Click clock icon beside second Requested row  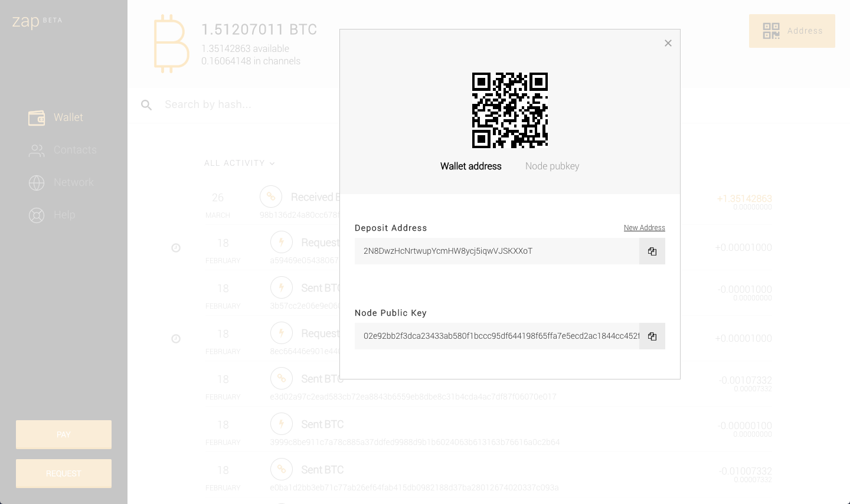[x=176, y=339]
